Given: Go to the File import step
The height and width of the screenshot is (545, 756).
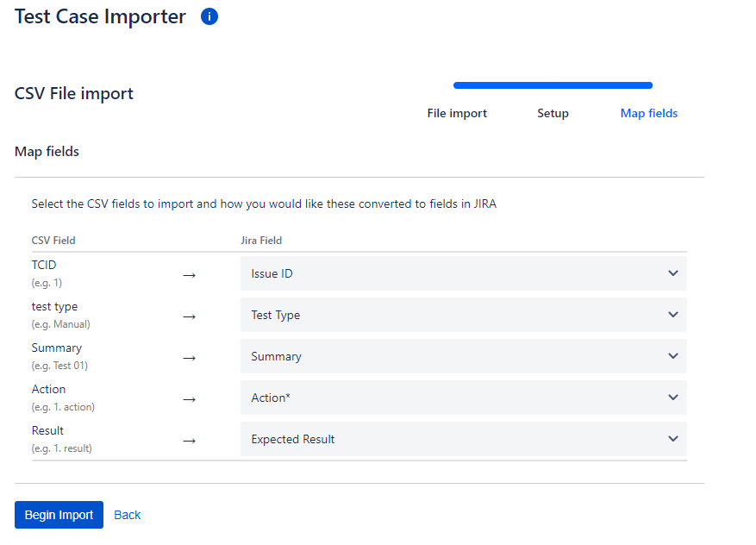Looking at the screenshot, I should click(x=457, y=113).
